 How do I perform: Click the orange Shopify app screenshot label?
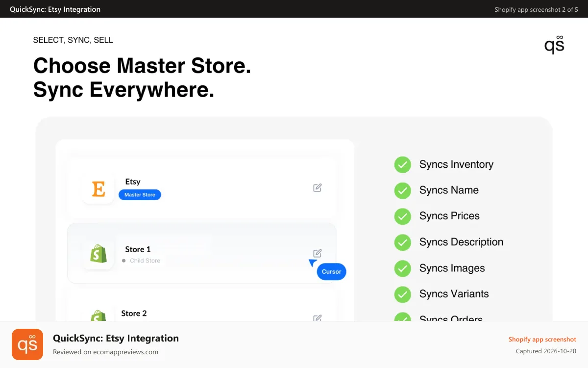(542, 340)
